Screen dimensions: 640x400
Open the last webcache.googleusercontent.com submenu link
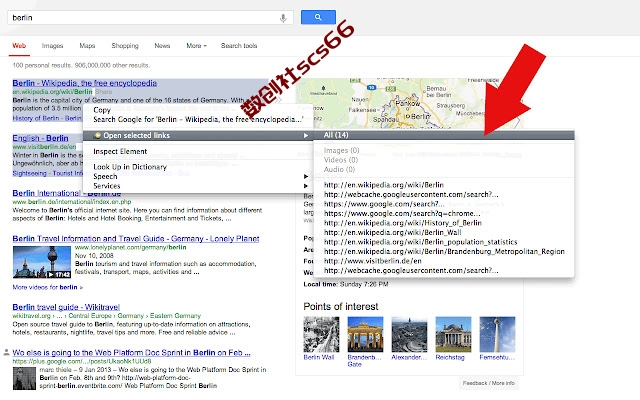[411, 270]
